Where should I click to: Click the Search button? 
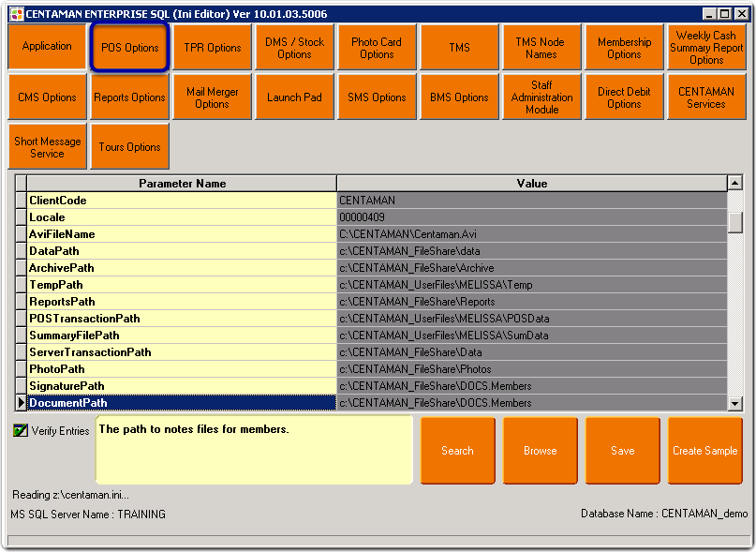click(457, 450)
